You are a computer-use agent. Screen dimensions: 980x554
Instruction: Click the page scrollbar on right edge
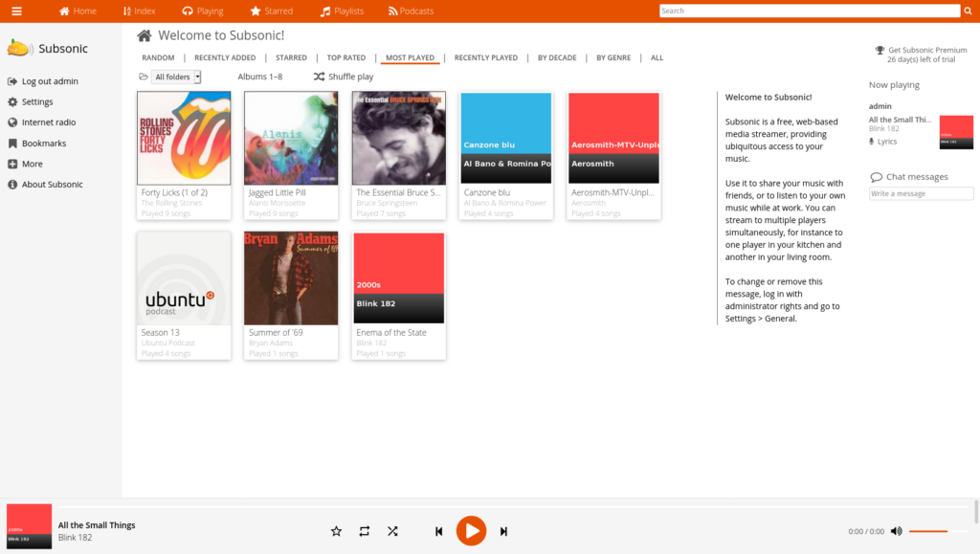976,512
